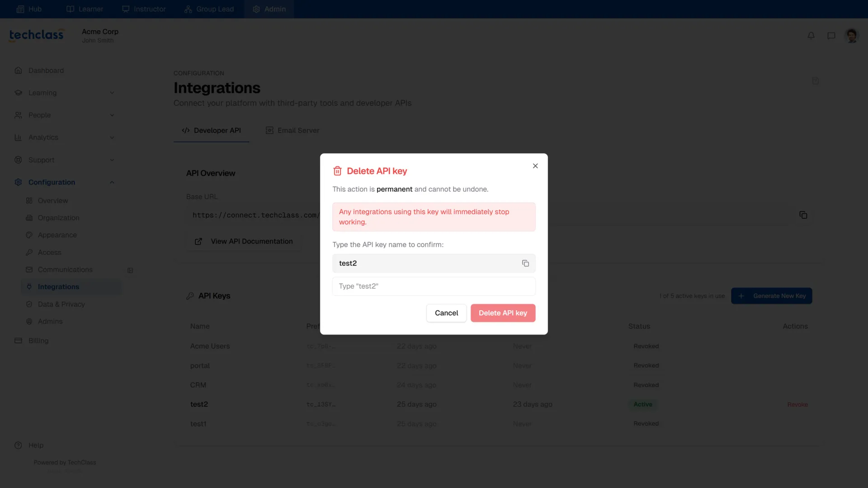Collapse the sidebar panel toggle icon
The width and height of the screenshot is (868, 488).
pyautogui.click(x=130, y=271)
